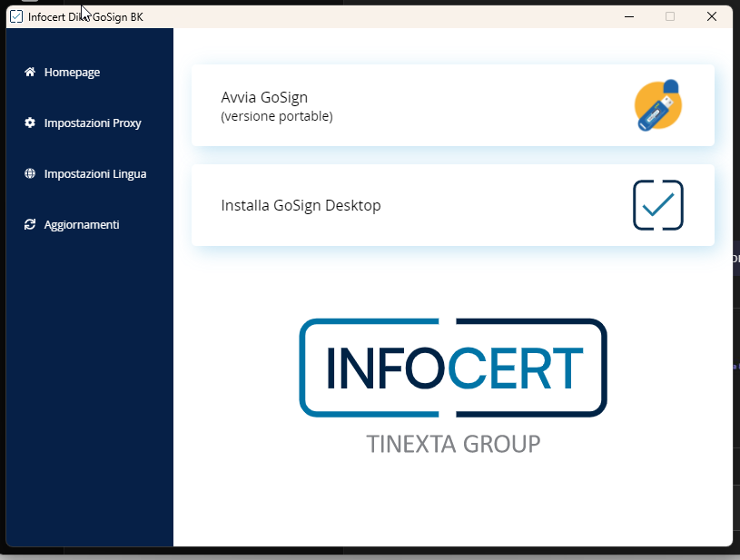The width and height of the screenshot is (740, 560).
Task: Click the Infocert app icon in title bar
Action: point(15,16)
